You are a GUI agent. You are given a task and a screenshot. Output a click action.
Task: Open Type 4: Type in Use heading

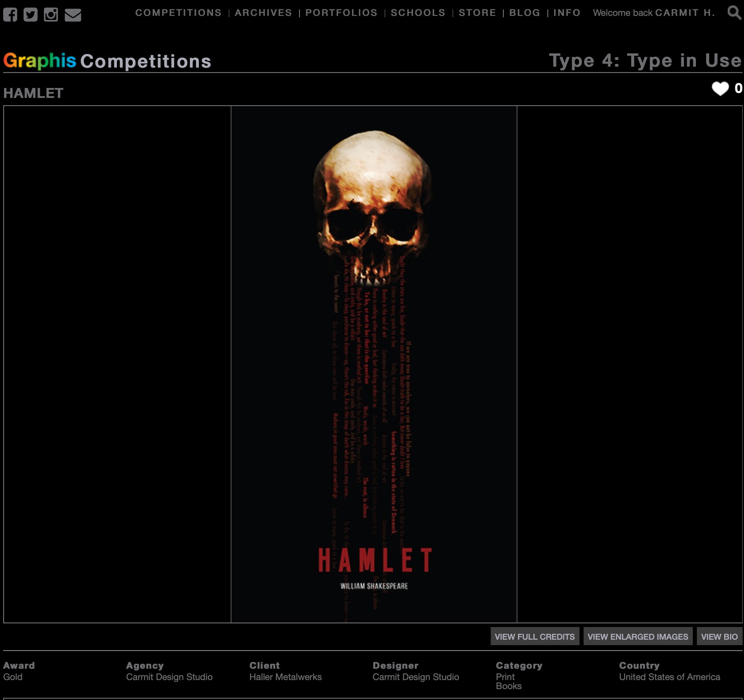645,60
